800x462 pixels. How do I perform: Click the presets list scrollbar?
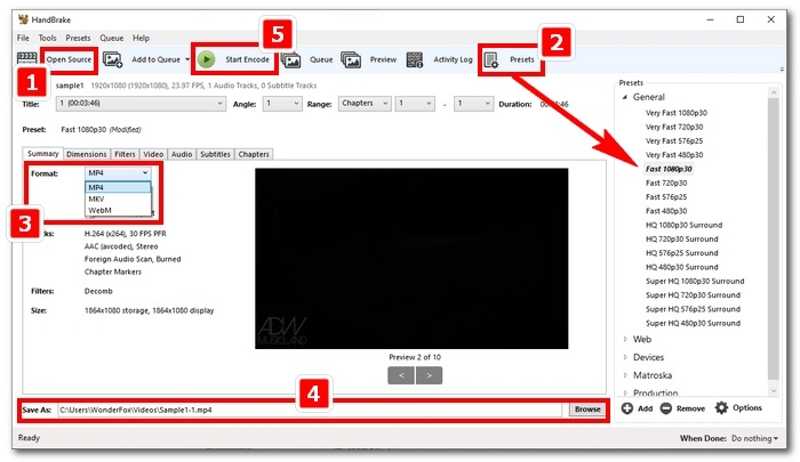point(773,240)
